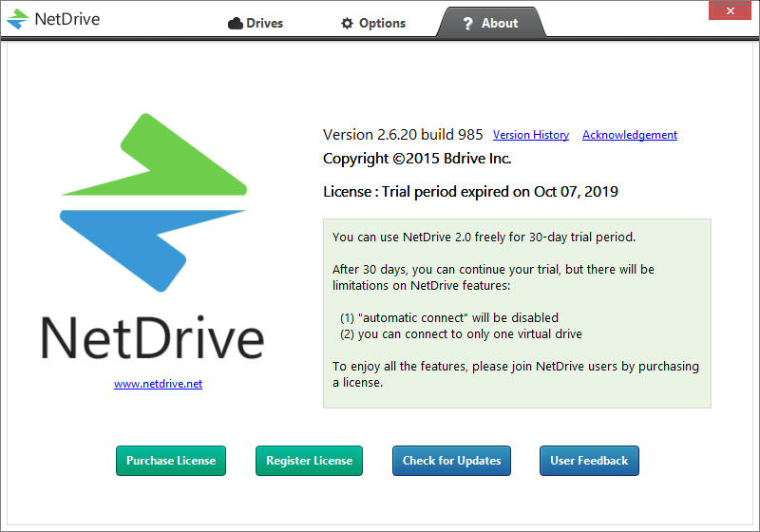Click the gear icon on Options tab
760x532 pixels.
point(347,23)
